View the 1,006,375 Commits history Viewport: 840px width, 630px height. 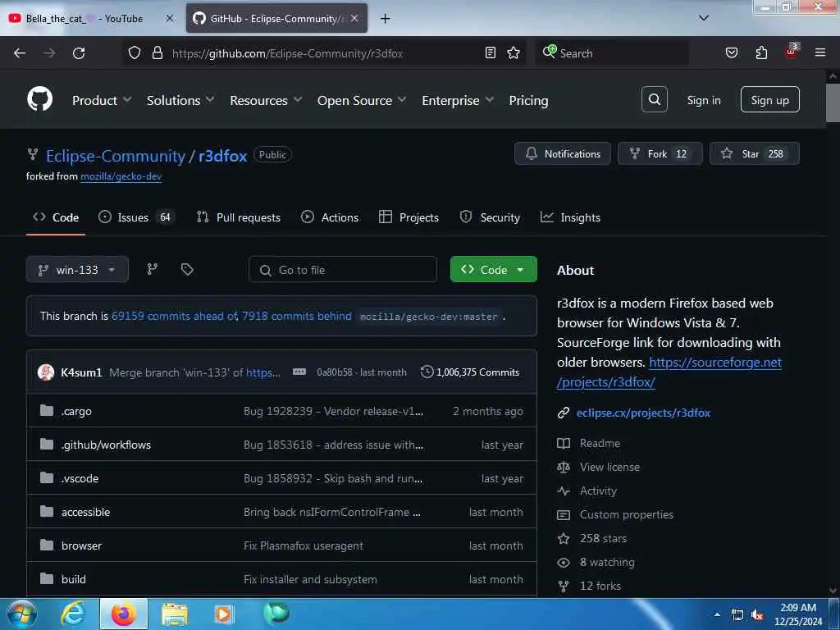click(470, 372)
